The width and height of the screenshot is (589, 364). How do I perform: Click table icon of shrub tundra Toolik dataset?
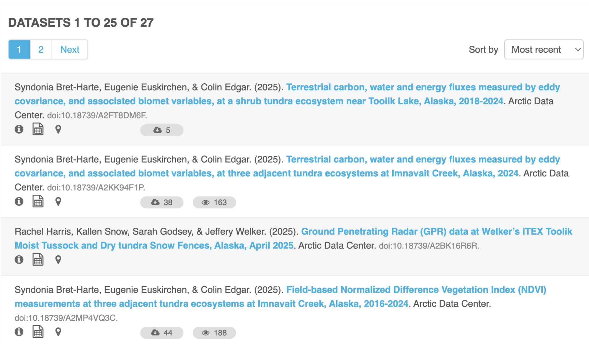tap(38, 129)
